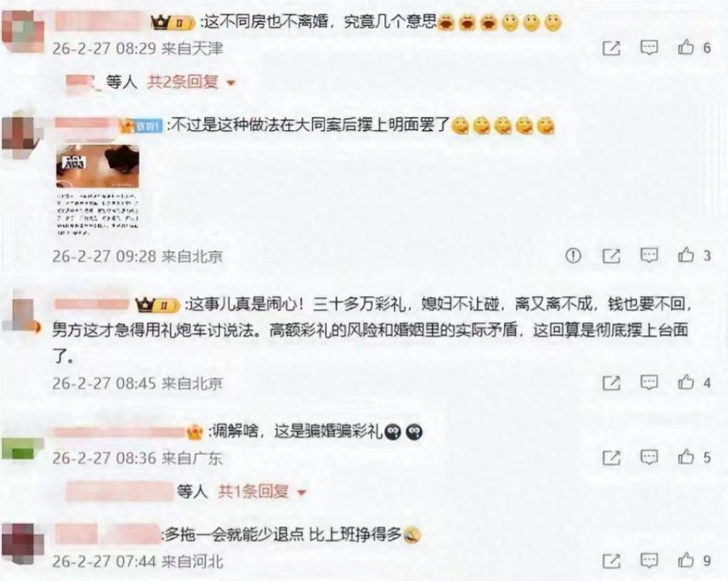Screen dimensions: 728x581
Task: Share the 08:29 Tianjin comment
Action: point(611,48)
